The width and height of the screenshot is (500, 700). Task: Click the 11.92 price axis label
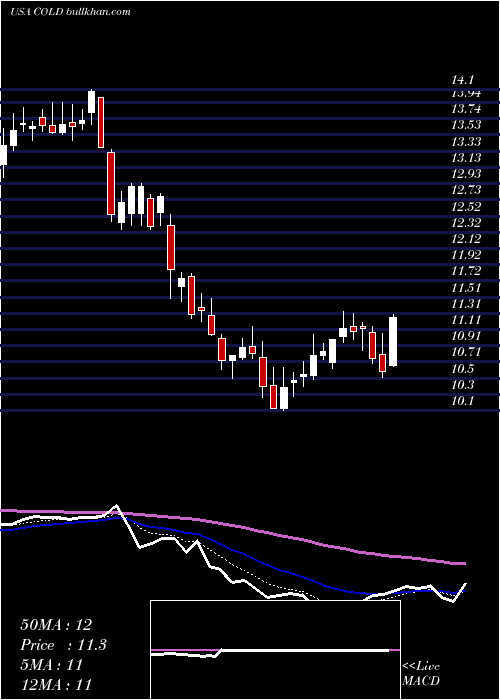(466, 255)
